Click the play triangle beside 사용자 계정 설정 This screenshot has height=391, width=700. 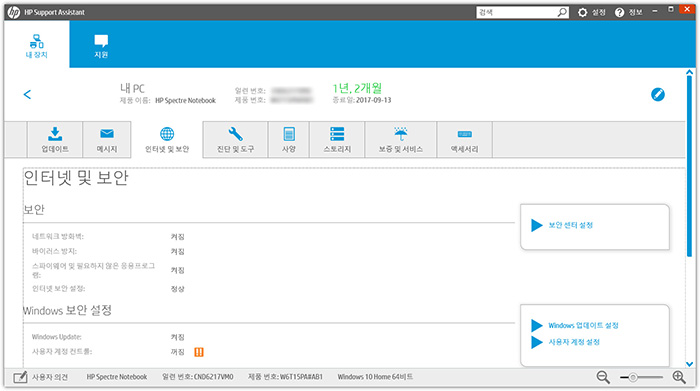tap(537, 342)
